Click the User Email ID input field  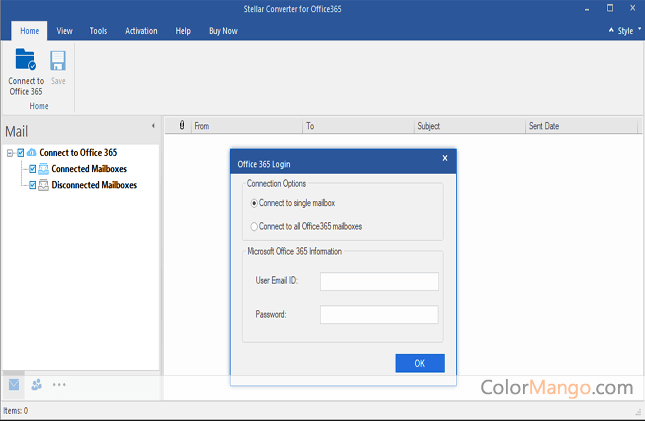(379, 281)
